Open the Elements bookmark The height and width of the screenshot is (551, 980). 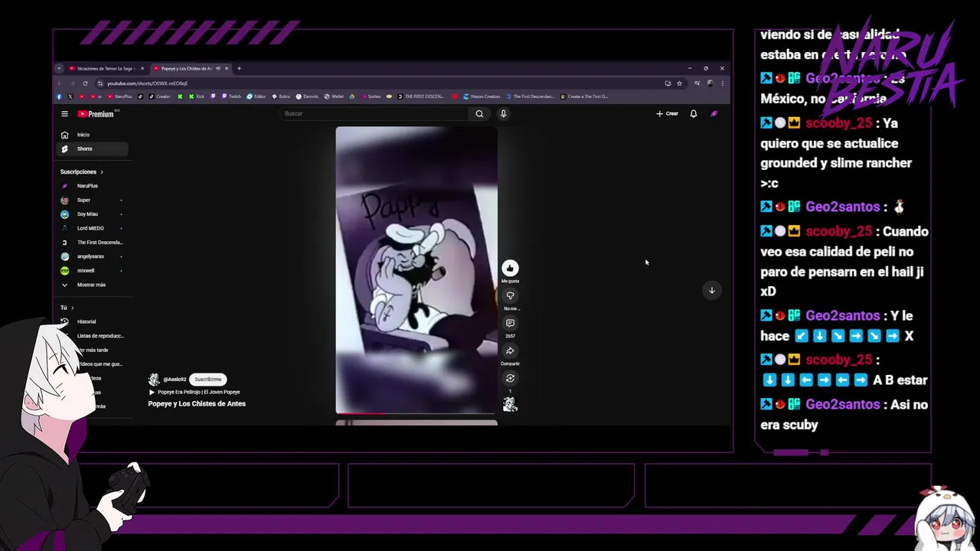306,96
